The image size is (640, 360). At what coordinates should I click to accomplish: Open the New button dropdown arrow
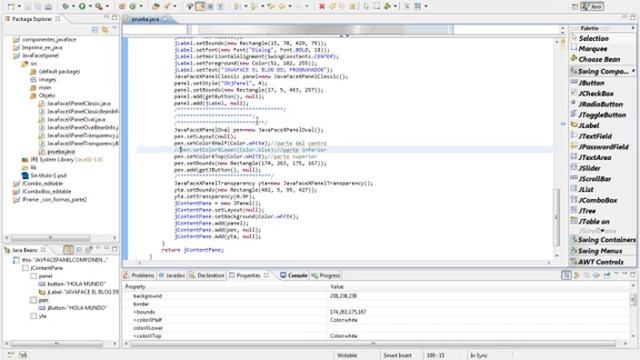(18, 6)
